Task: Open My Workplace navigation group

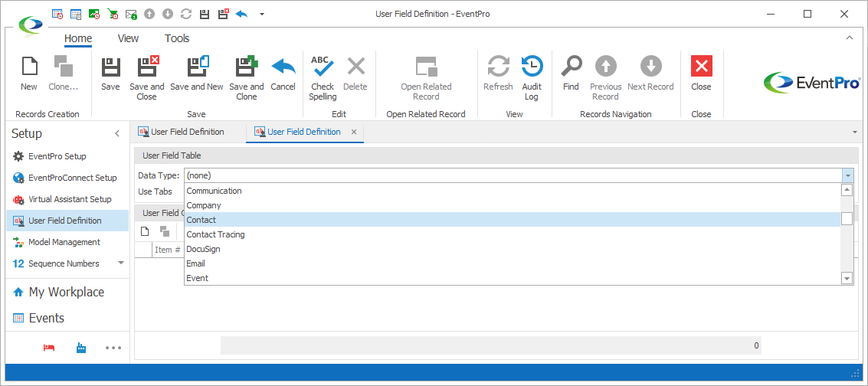Action: [67, 292]
